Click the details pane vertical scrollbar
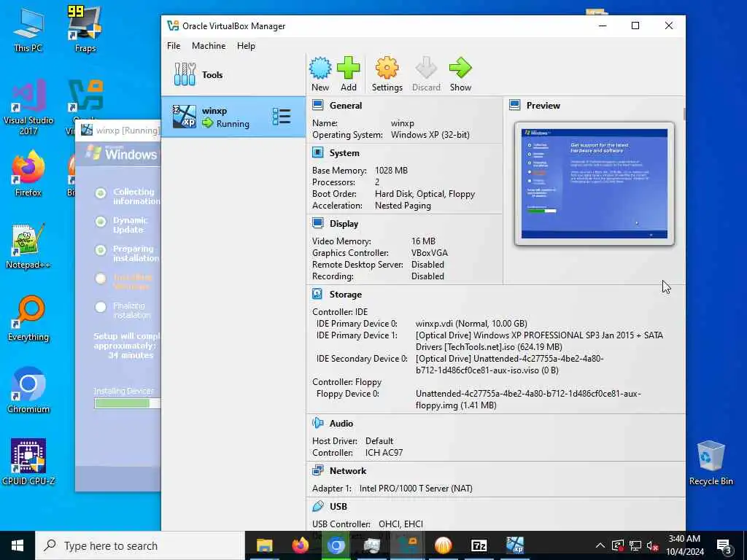 click(x=684, y=114)
